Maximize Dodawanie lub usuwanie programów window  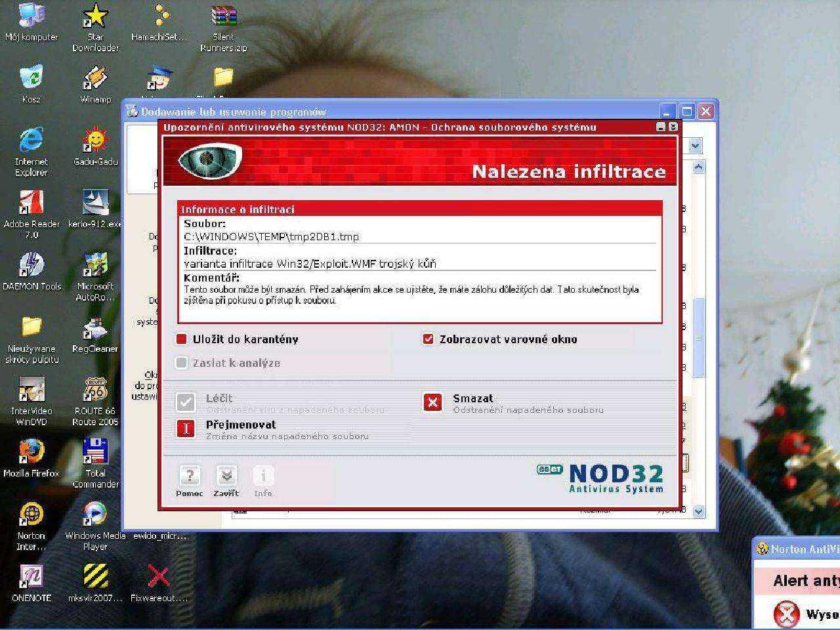click(686, 112)
